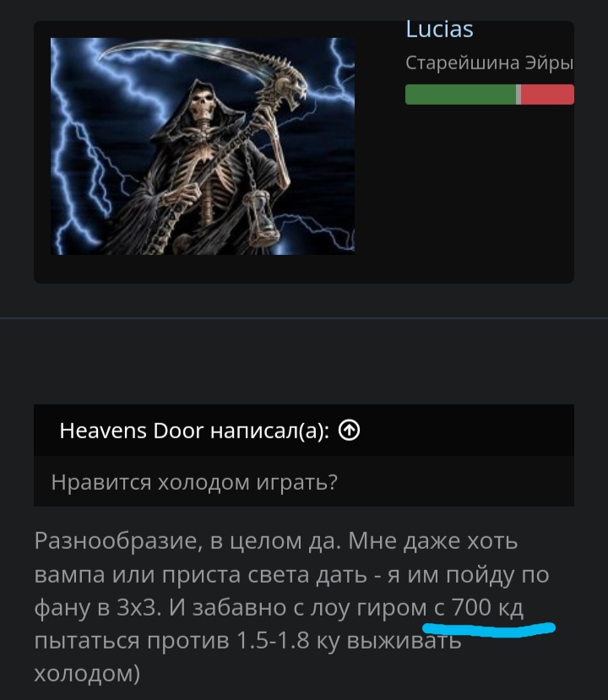Click the green part of reputation bar
608x700 pixels.
(460, 95)
